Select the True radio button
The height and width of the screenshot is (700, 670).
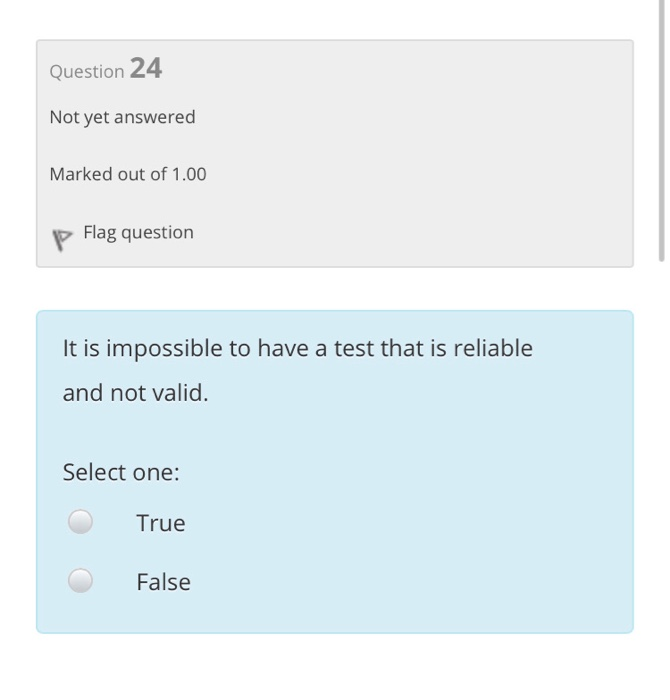tap(80, 521)
